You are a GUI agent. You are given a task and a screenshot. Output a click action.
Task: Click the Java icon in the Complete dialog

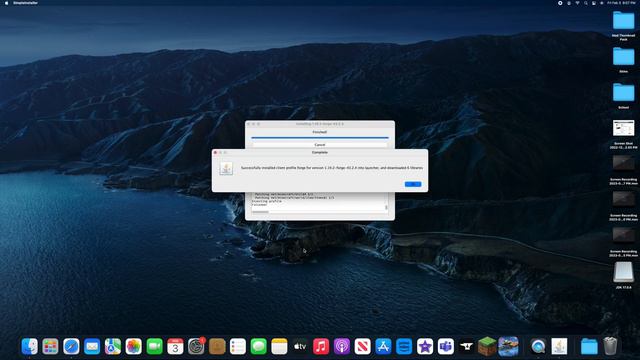pos(226,168)
